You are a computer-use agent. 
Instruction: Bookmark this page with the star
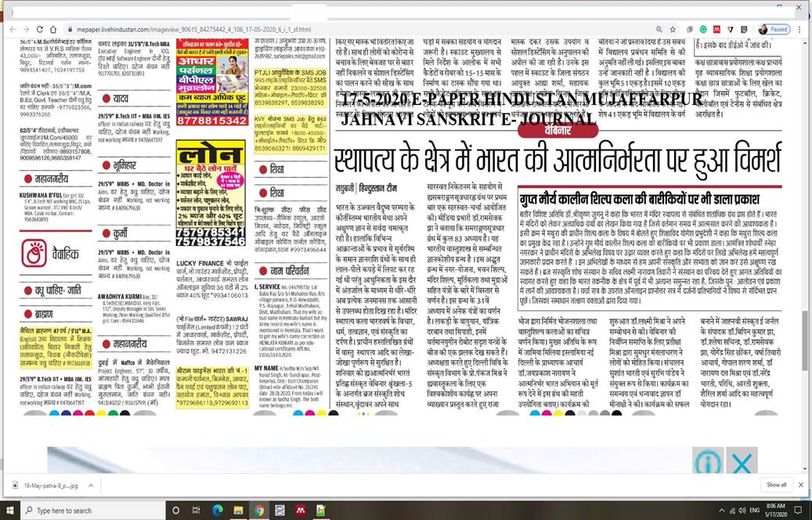[x=673, y=30]
